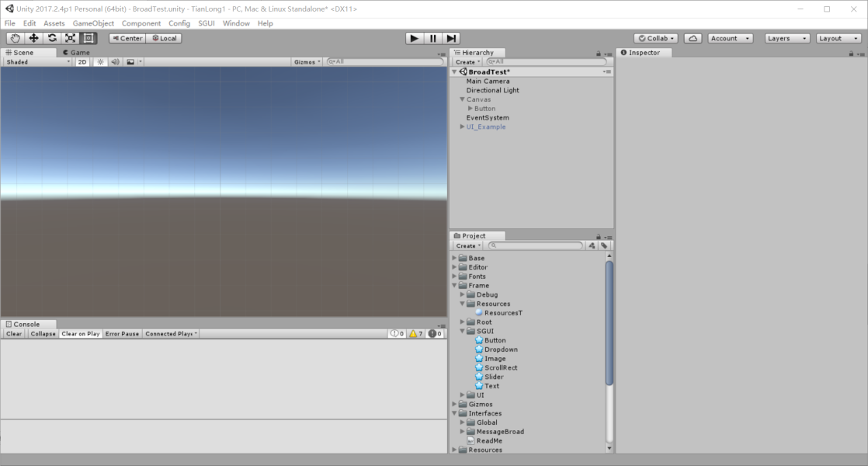Open the Account dropdown
The height and width of the screenshot is (466, 868).
(x=730, y=38)
